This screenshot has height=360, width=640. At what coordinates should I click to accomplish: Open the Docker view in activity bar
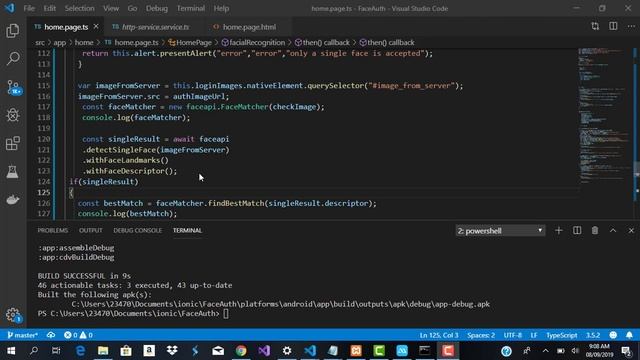coord(13,200)
